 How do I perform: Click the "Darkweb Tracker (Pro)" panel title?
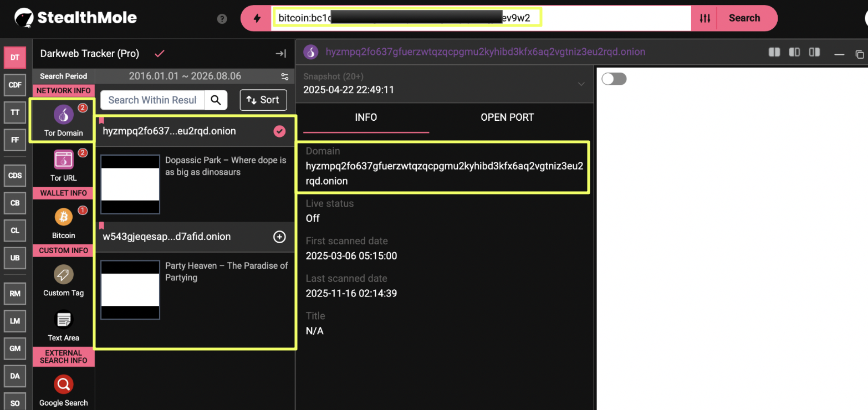(90, 54)
